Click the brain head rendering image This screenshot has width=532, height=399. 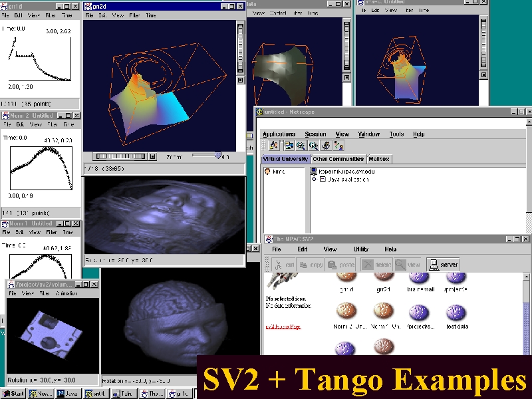click(176, 323)
